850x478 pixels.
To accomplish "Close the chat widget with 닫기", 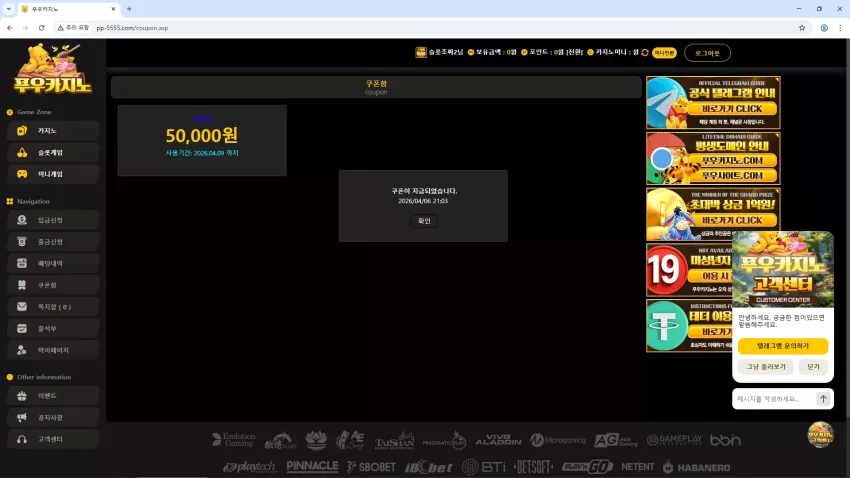I will [813, 367].
